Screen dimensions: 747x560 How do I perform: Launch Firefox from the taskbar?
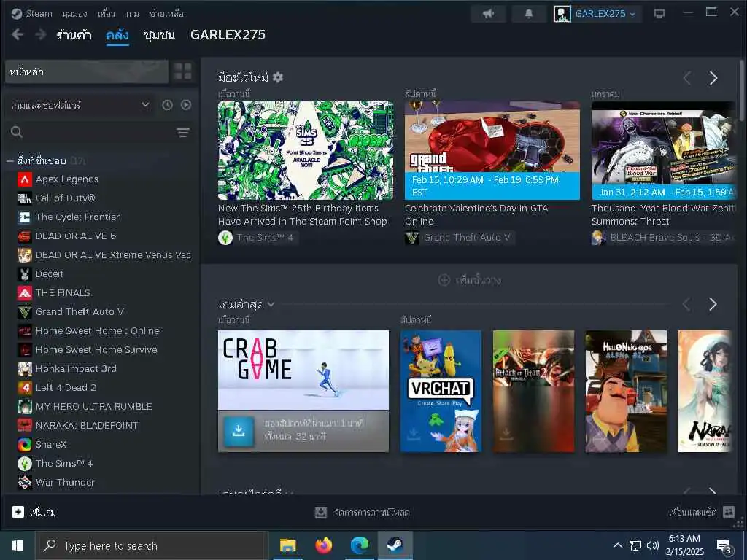click(323, 545)
